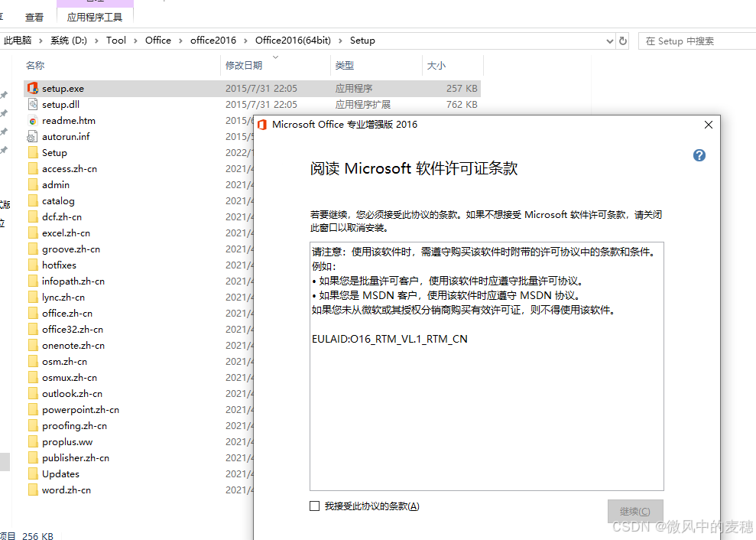This screenshot has width=756, height=540.
Task: Click the 在 Setup 中搜索 search box
Action: (696, 41)
